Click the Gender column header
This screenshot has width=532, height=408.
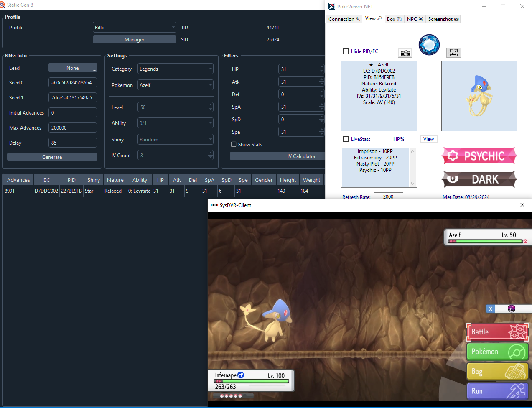[x=264, y=180]
